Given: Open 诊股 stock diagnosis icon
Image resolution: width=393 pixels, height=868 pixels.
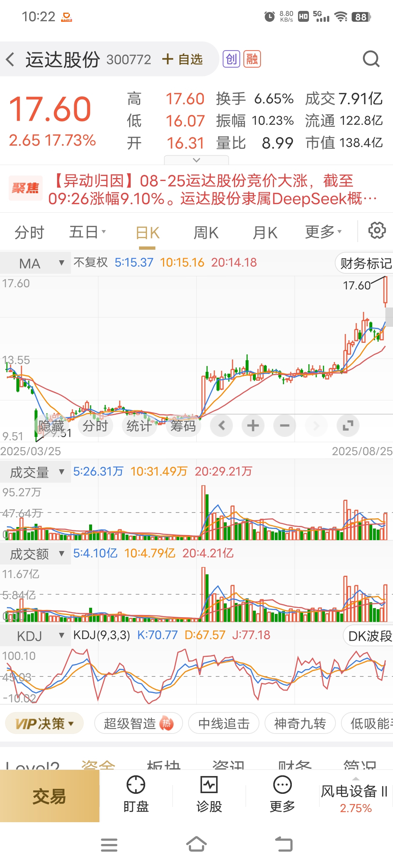Looking at the screenshot, I should [x=209, y=794].
